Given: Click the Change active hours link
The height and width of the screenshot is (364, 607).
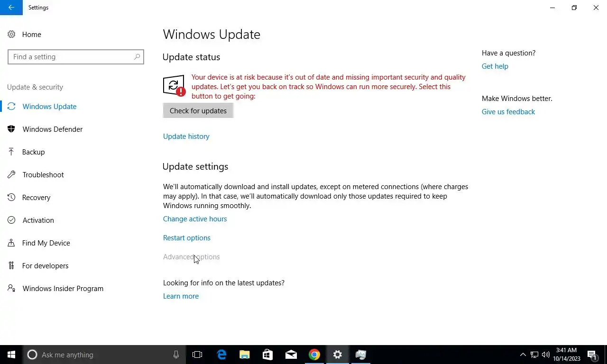Looking at the screenshot, I should click(195, 219).
